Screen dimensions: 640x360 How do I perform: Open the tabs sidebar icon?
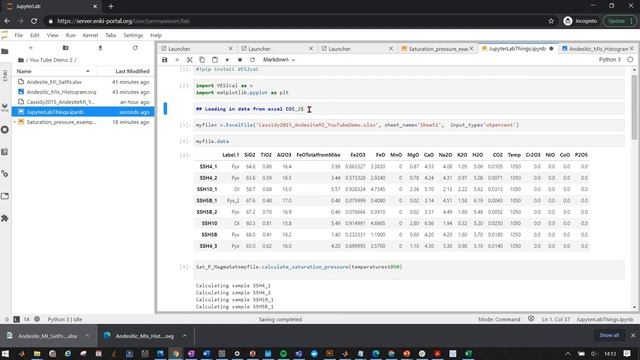tap(5, 196)
